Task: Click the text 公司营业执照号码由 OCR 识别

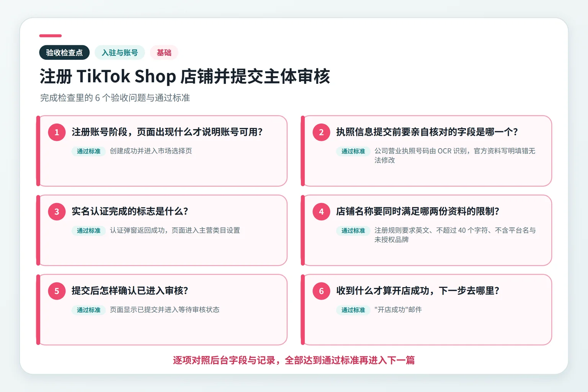Action: click(421, 151)
